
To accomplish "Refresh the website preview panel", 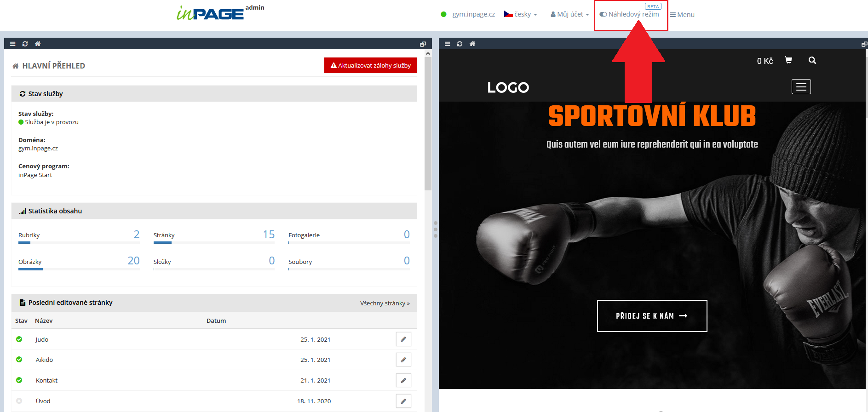I will coord(460,44).
